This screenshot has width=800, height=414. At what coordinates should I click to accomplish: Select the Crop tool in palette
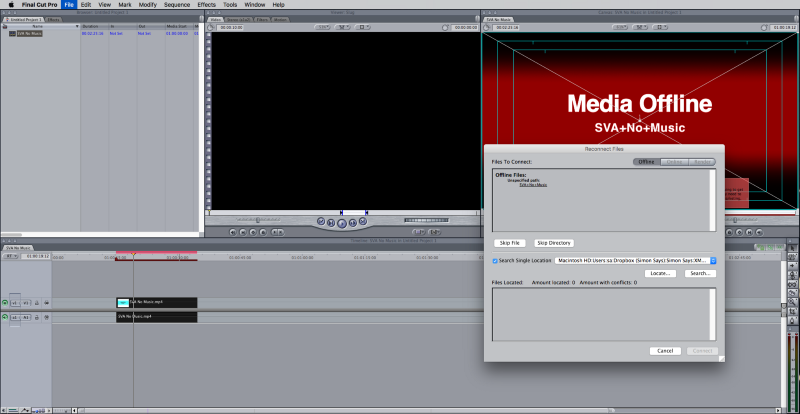point(792,311)
